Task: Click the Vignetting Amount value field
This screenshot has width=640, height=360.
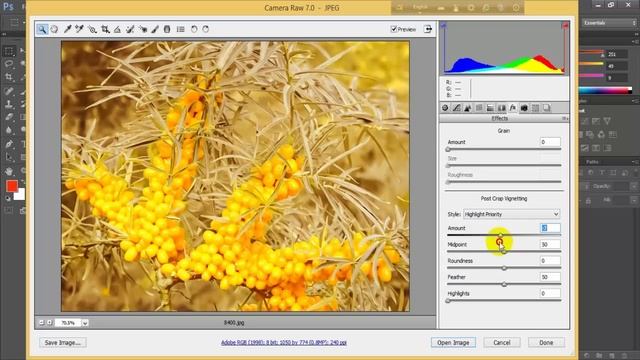Action: [550, 228]
